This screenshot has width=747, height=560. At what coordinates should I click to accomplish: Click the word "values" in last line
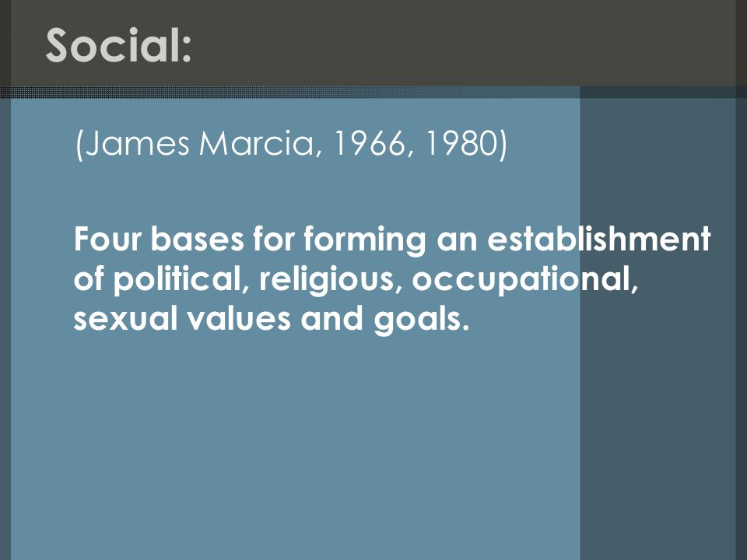pyautogui.click(x=239, y=318)
